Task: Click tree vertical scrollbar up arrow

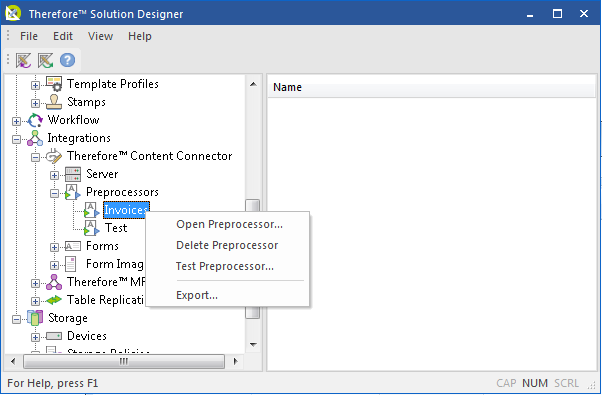Action: click(x=253, y=84)
